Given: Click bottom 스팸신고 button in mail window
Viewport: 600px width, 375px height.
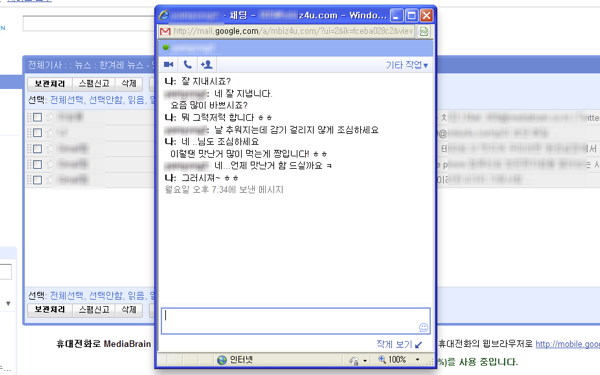Looking at the screenshot, I should coord(94,310).
